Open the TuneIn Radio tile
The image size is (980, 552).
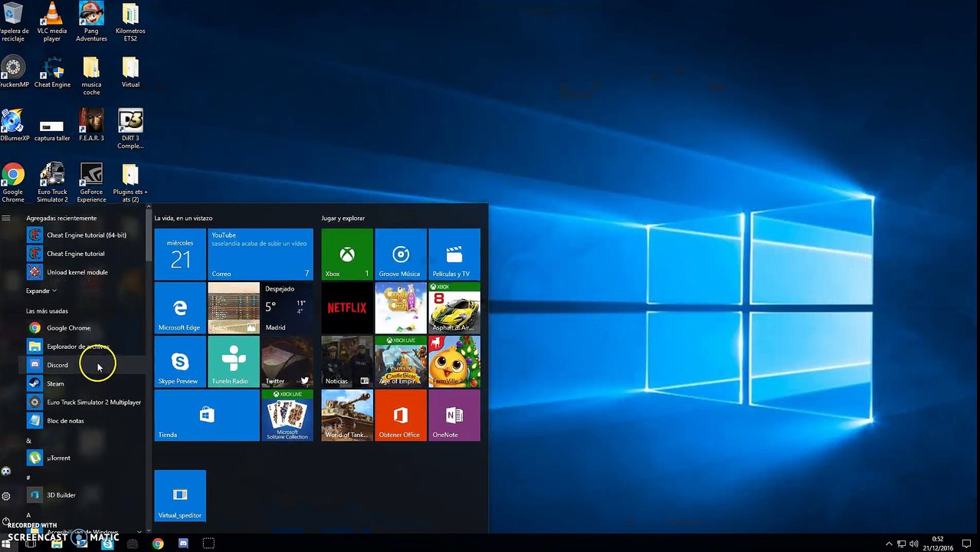(234, 362)
